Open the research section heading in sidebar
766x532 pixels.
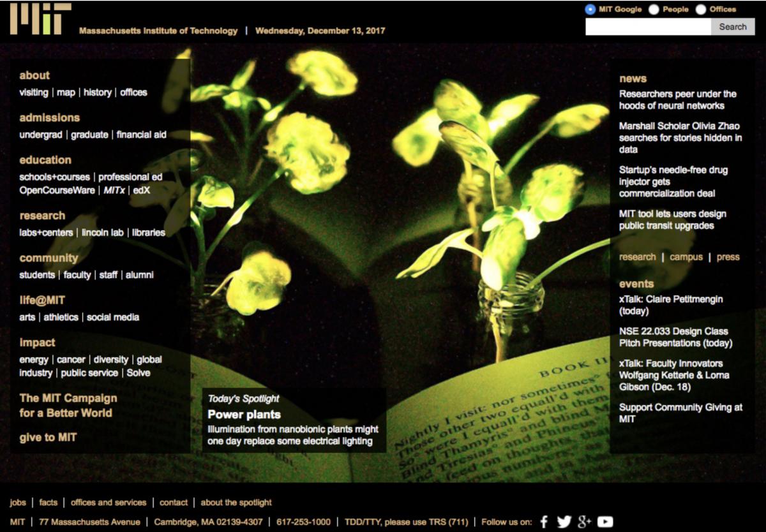[42, 216]
